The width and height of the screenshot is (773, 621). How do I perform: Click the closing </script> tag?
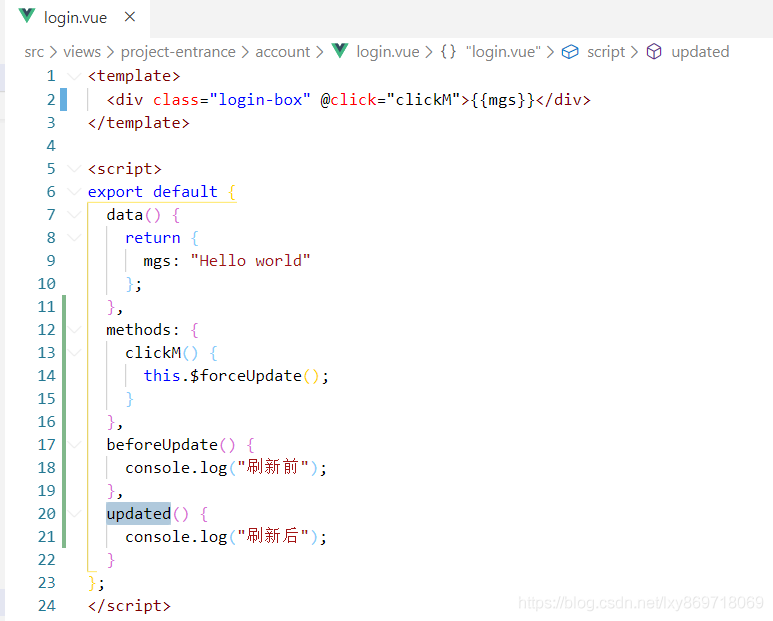pos(129,605)
